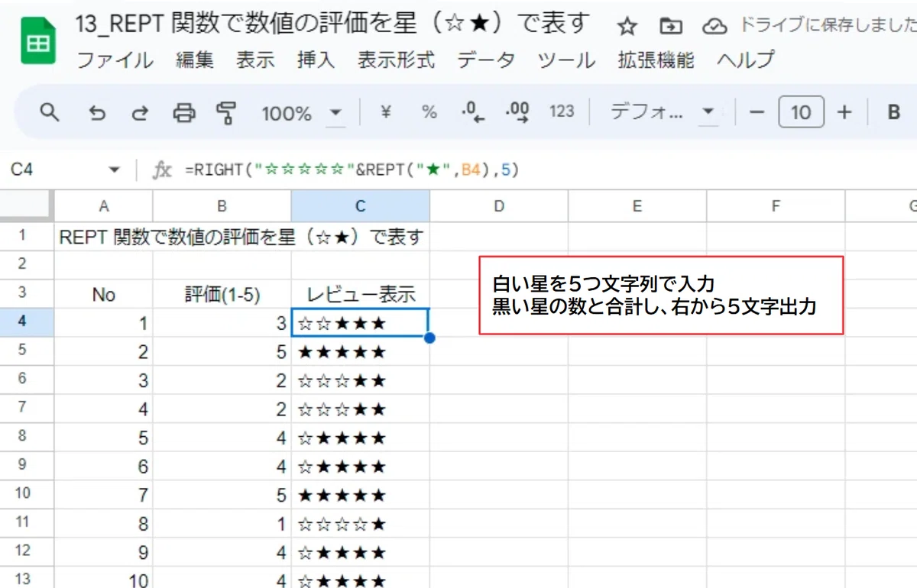Format as currency with the ¥ button
This screenshot has width=917, height=588.
(x=386, y=112)
